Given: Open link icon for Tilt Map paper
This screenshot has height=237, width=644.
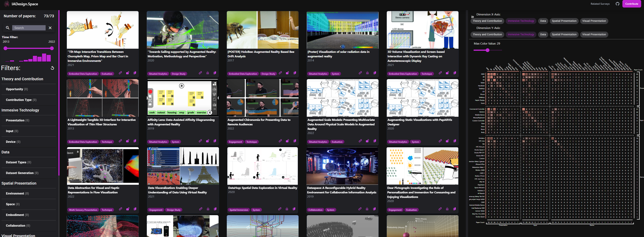Looking at the screenshot, I should click(x=120, y=73).
